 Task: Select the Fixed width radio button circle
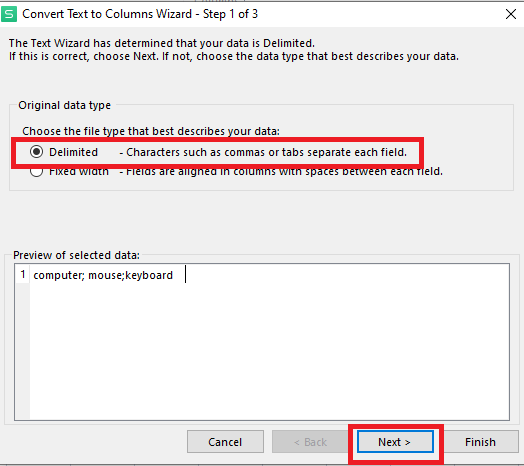(36, 172)
